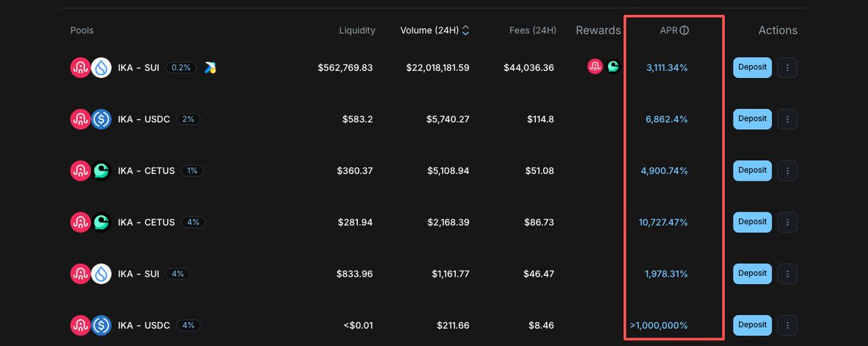The width and height of the screenshot is (868, 346).
Task: Click the Fees (24H) column header
Action: coord(532,30)
